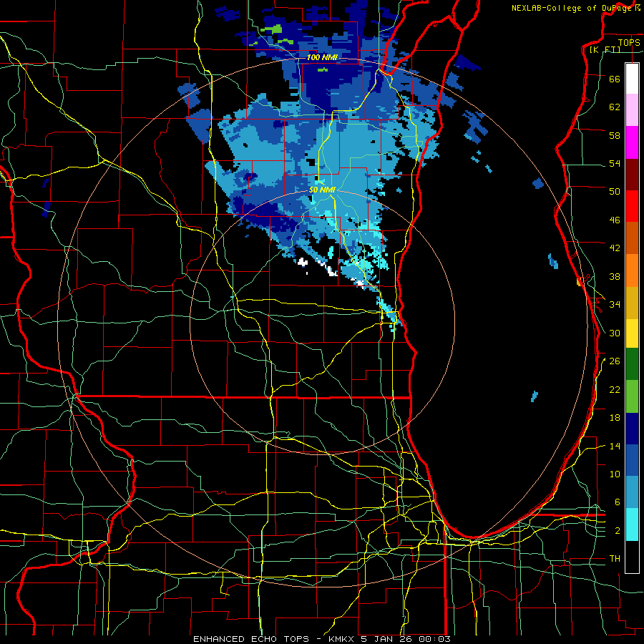
Task: Click the black TH threshold swatch
Action: point(632,557)
